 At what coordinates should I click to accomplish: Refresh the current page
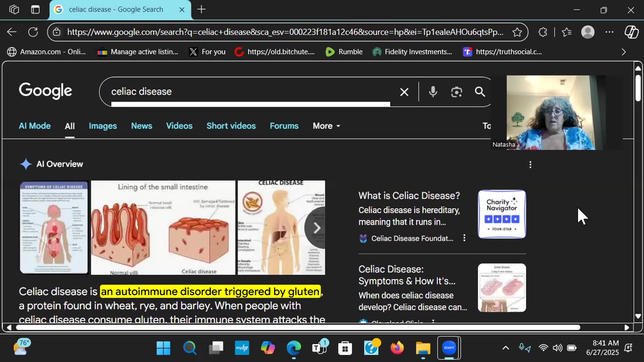click(33, 32)
